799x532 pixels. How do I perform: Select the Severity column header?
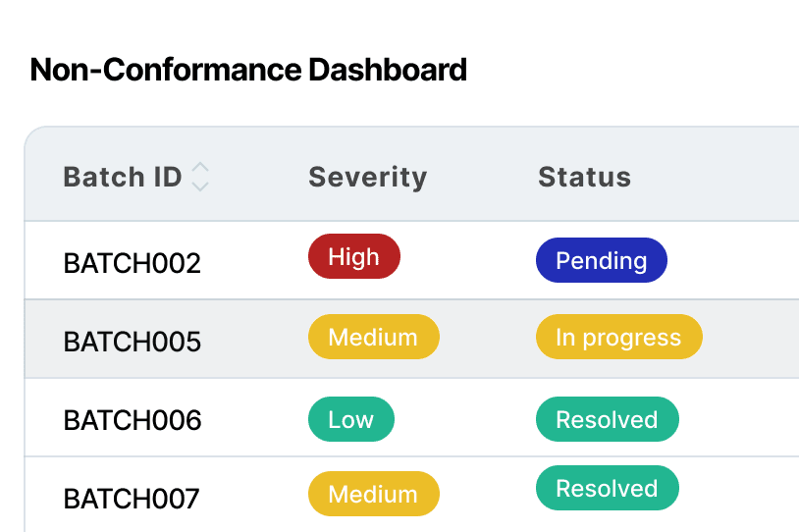[367, 178]
